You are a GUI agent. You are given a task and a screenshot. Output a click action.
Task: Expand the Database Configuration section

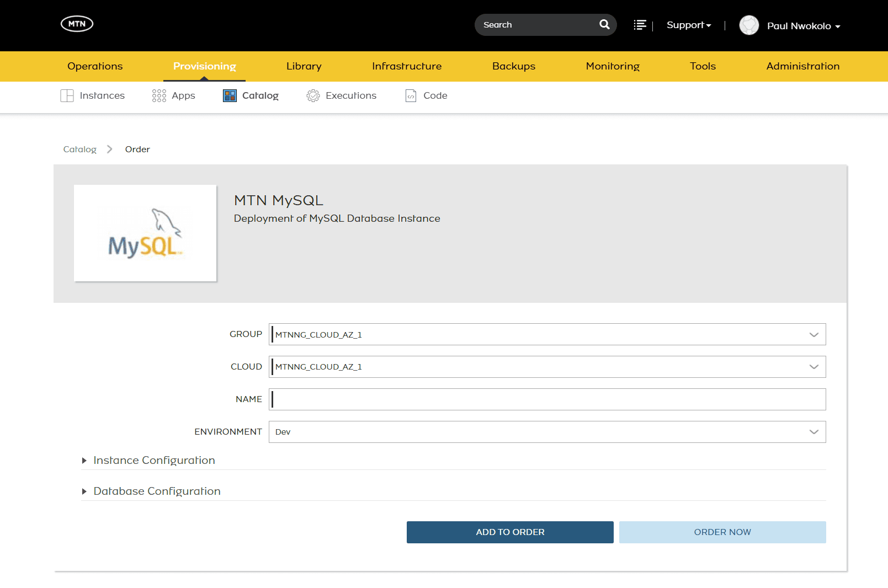[157, 491]
